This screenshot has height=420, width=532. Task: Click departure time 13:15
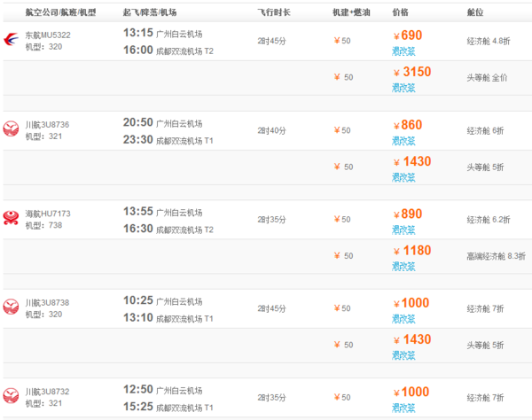(138, 33)
